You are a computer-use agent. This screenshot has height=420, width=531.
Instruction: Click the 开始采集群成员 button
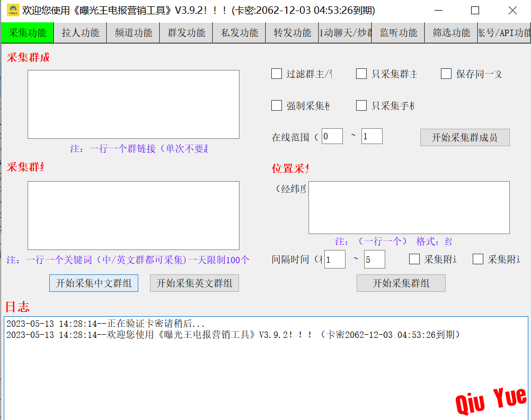click(x=465, y=138)
